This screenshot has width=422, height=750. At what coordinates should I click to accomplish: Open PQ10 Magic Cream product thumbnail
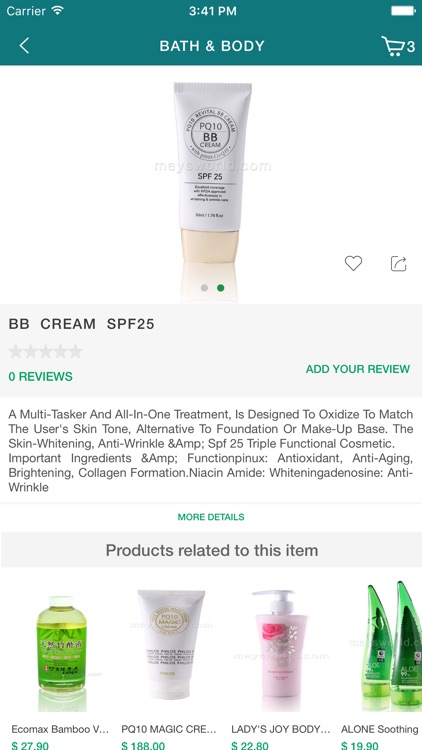pos(171,645)
